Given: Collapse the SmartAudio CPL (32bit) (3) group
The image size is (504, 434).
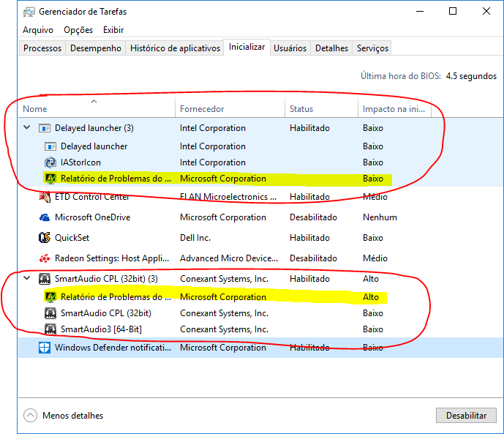Looking at the screenshot, I should 27,278.
